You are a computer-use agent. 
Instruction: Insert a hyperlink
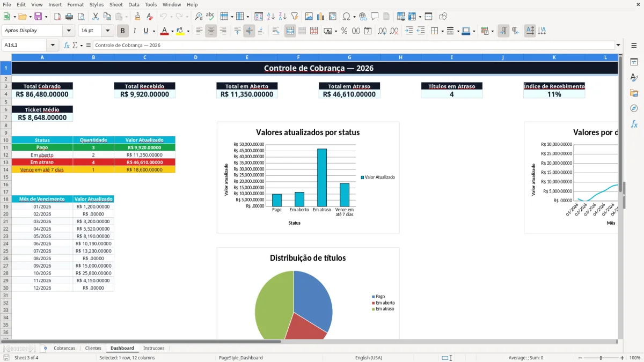[x=363, y=17]
